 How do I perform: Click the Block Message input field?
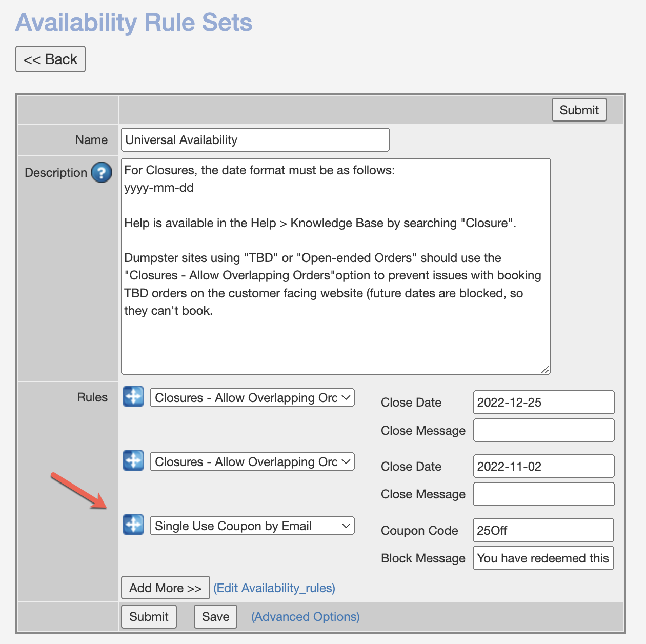[543, 558]
